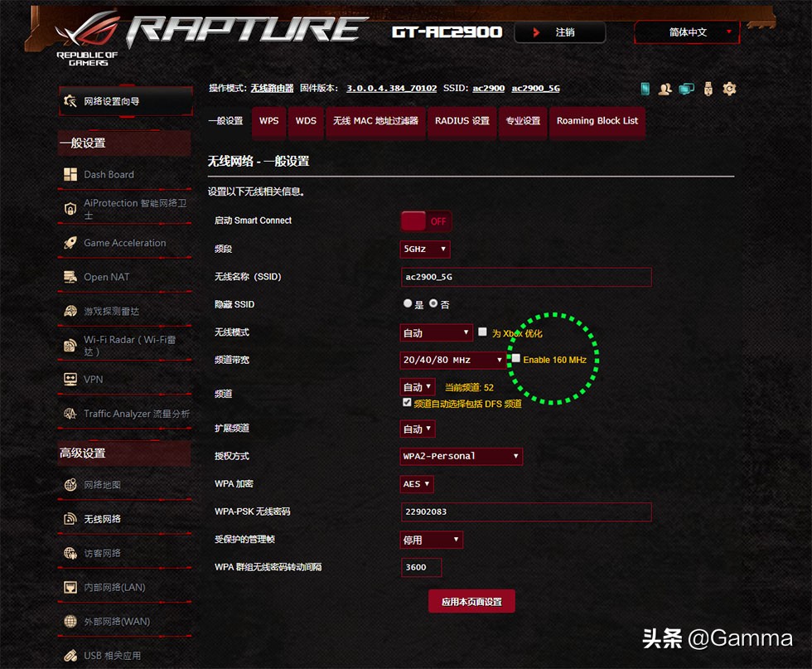This screenshot has height=669, width=812.
Task: Click the network clients monitor icon
Action: tap(686, 89)
